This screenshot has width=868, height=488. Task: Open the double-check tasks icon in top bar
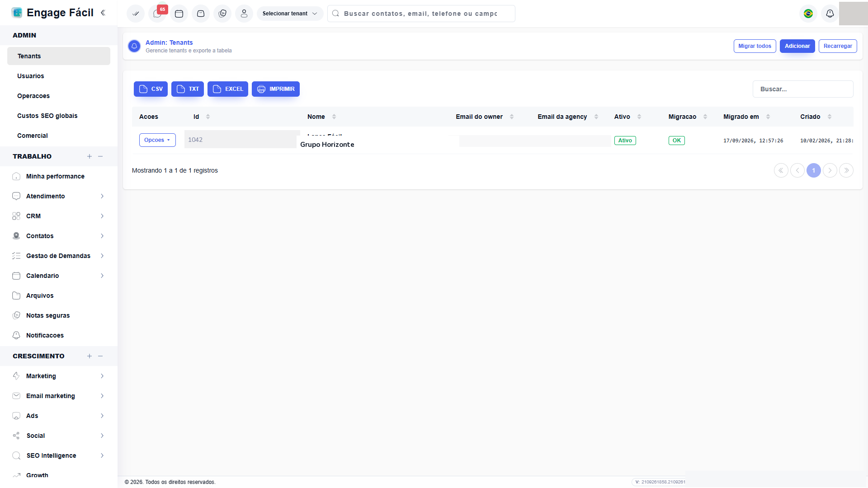136,14
